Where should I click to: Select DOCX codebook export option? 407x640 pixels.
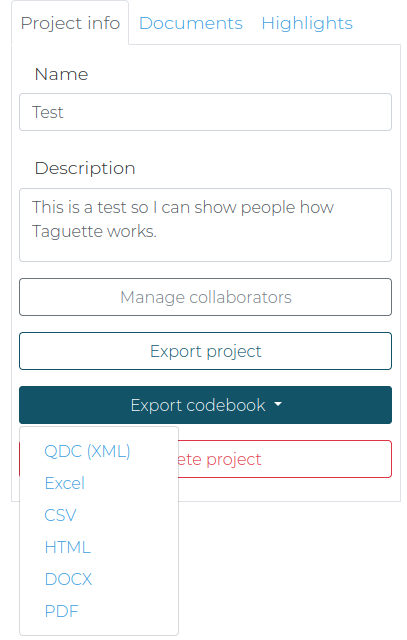[68, 579]
